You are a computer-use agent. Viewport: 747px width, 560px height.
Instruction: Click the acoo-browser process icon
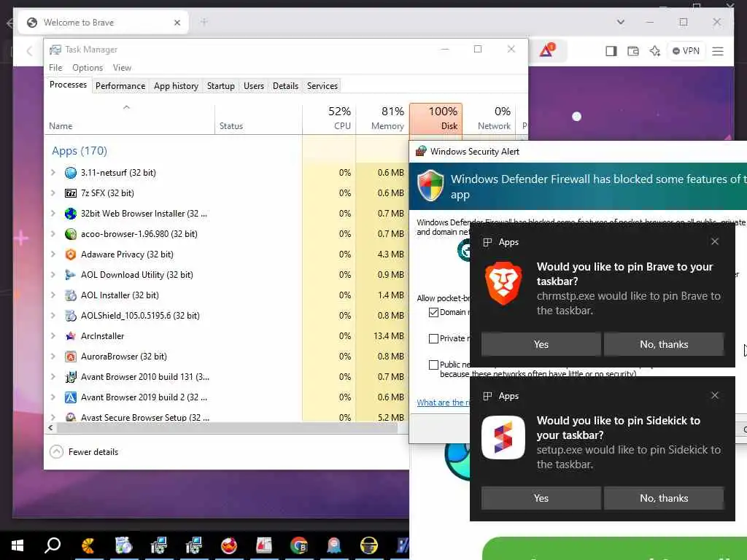[71, 234]
